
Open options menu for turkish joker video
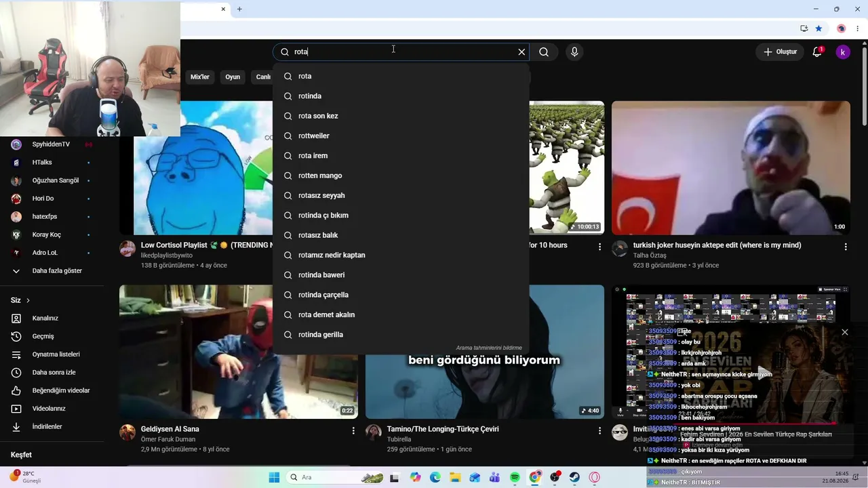[846, 247]
